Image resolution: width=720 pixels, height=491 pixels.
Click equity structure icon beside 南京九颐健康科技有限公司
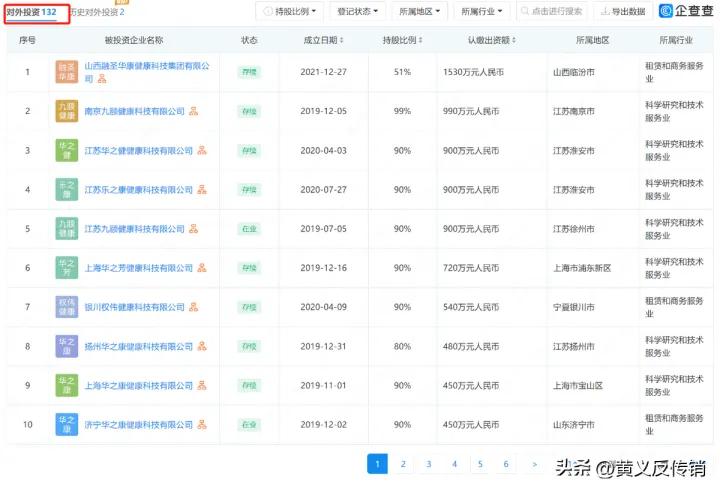[x=194, y=111]
